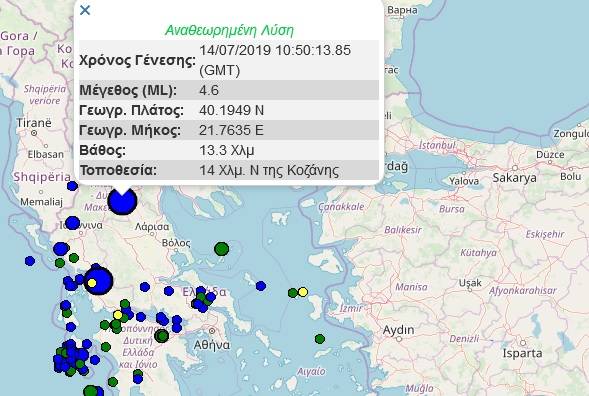
Task: Select the blue marker below Shqipëria label
Action: [x=72, y=186]
